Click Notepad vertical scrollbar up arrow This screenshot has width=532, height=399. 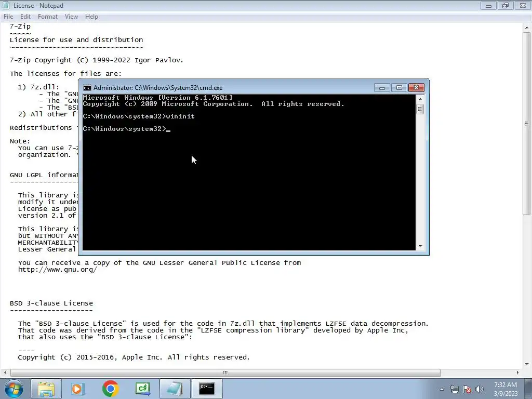coord(527,27)
